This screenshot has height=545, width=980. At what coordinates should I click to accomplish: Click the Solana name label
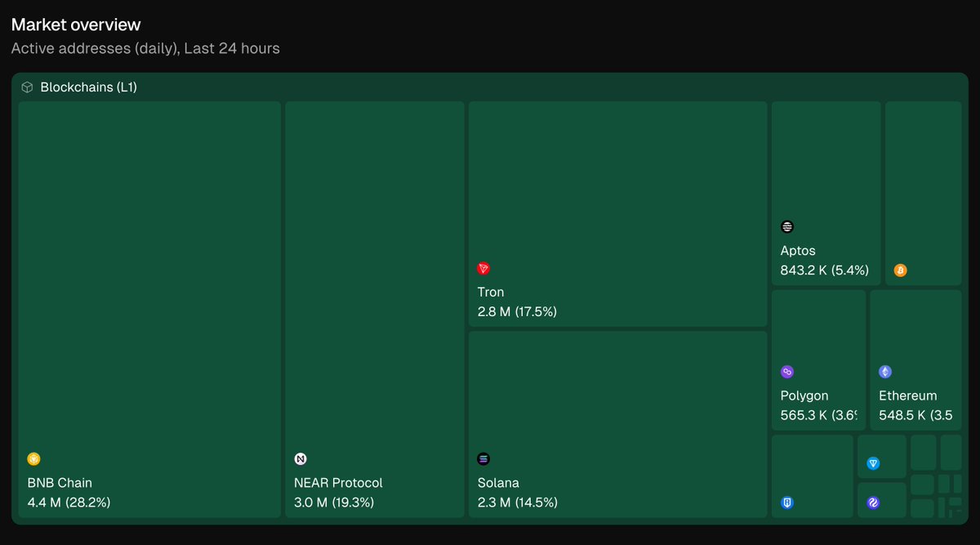pyautogui.click(x=498, y=483)
